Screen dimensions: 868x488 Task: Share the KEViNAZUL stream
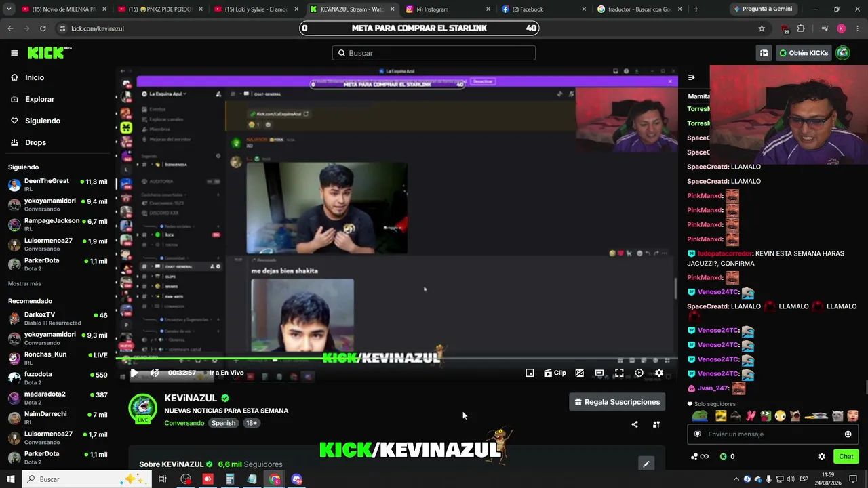(x=635, y=424)
